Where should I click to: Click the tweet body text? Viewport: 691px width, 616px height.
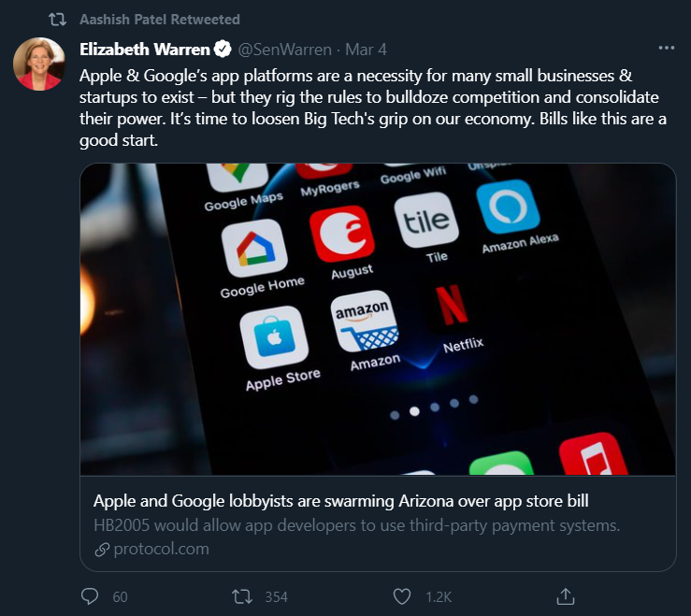tap(373, 107)
